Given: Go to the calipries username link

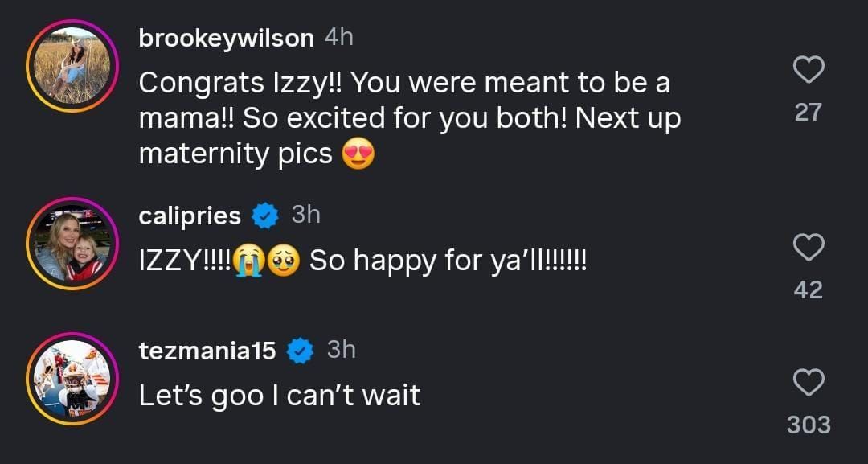Looking at the screenshot, I should click(x=190, y=216).
